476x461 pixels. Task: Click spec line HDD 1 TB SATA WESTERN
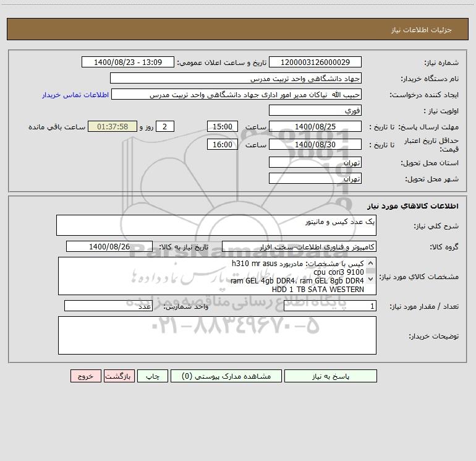[318, 290]
